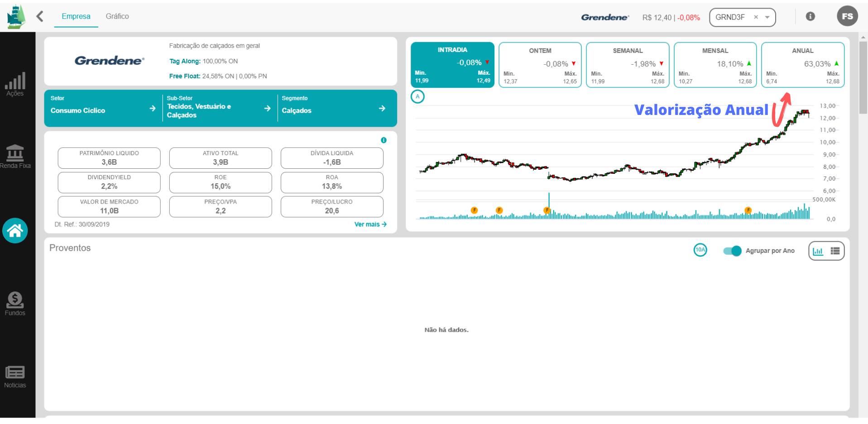The image size is (868, 424).
Task: Click the Ver mais link
Action: [x=370, y=224]
